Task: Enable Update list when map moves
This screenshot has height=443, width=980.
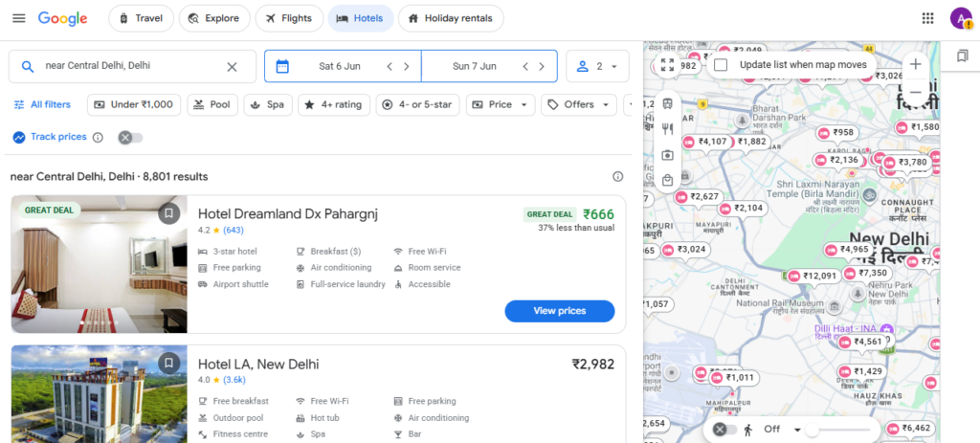Action: pyautogui.click(x=721, y=65)
